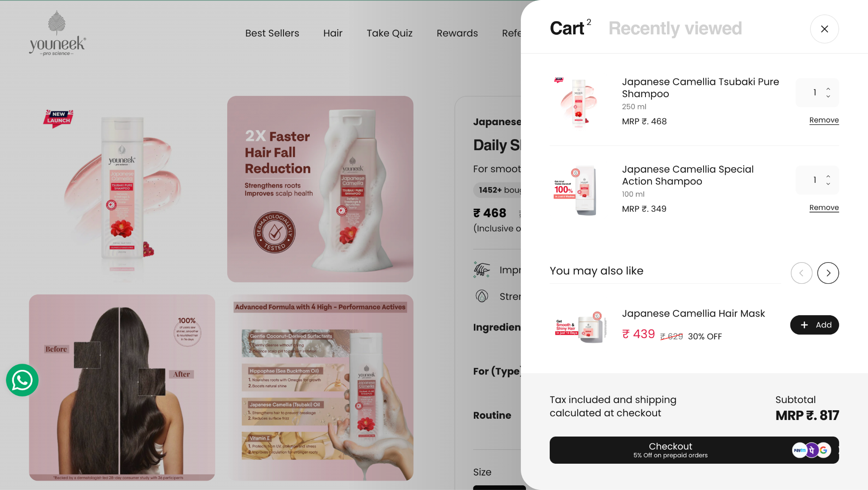This screenshot has height=490, width=868.
Task: Add Japanese Camellia Hair Mask to cart
Action: 815,325
